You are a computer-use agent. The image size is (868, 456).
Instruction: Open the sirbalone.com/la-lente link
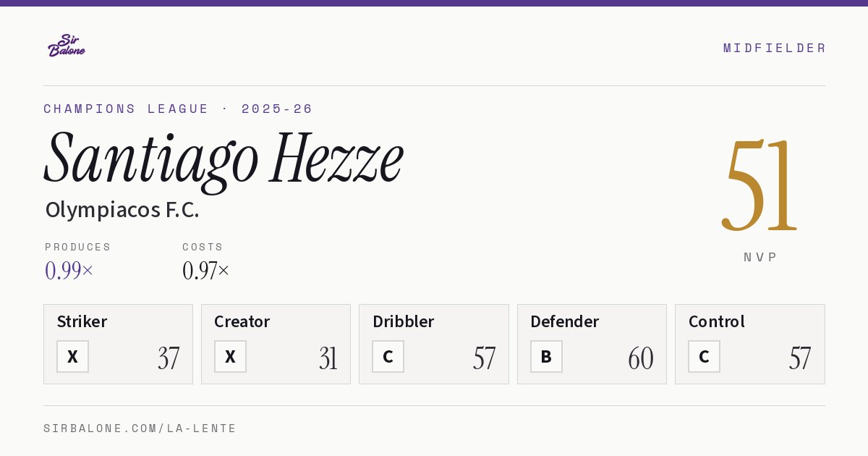(140, 428)
